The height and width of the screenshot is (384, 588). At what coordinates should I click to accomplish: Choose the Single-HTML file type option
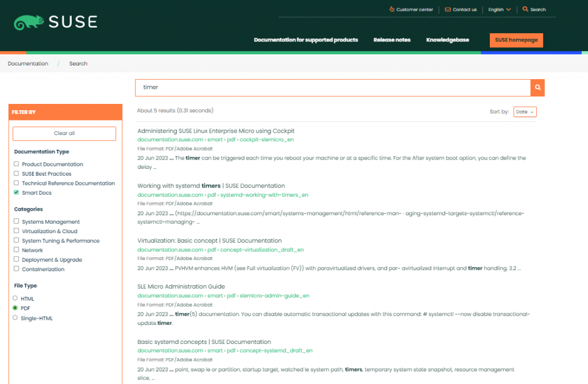16,317
